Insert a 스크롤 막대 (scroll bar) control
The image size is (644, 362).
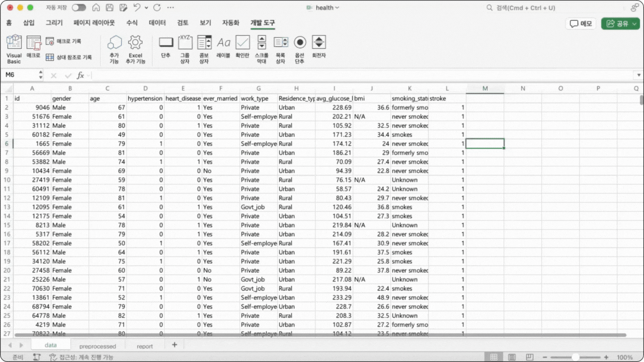click(x=261, y=49)
